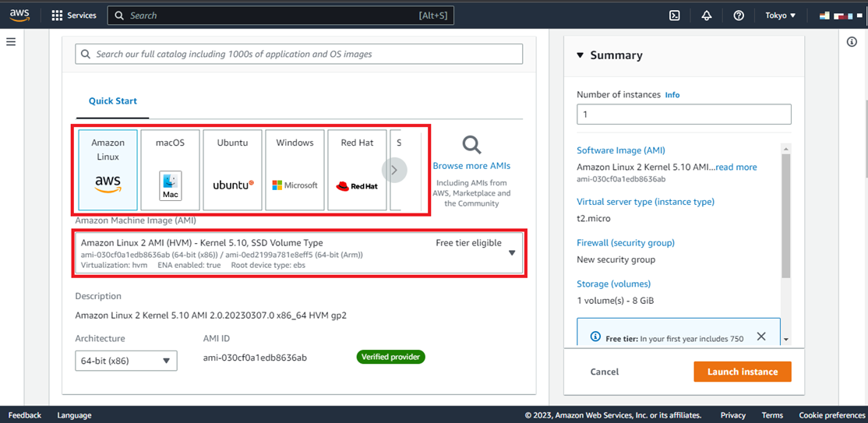Click the Verified provider badge
The width and height of the screenshot is (868, 423).
click(391, 357)
